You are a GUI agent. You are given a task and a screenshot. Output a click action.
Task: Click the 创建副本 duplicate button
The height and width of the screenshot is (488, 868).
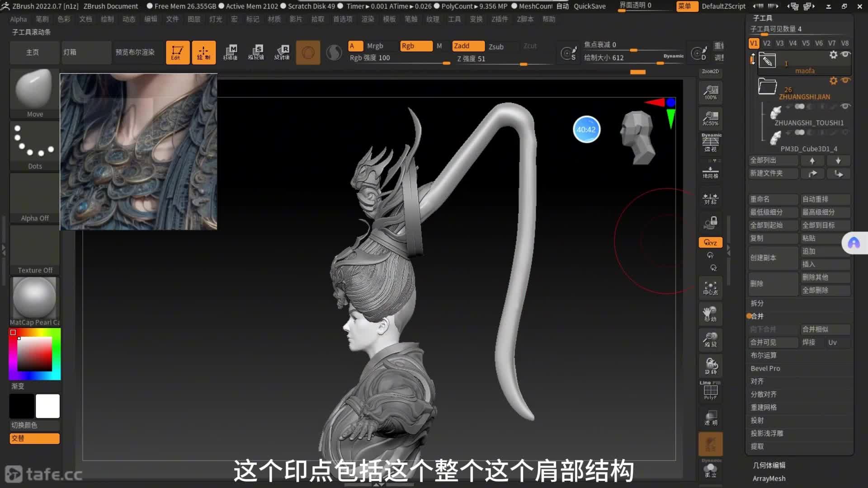coord(773,258)
